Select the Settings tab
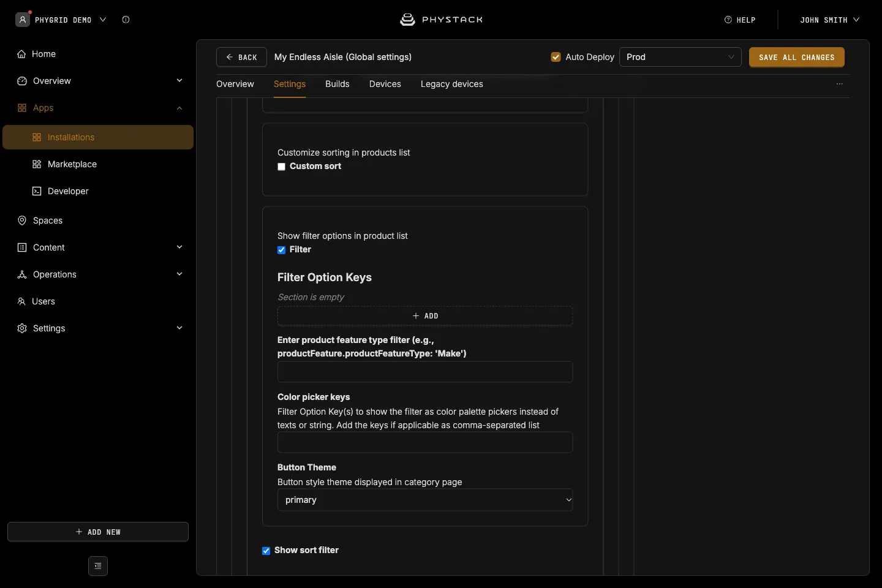 pos(290,84)
